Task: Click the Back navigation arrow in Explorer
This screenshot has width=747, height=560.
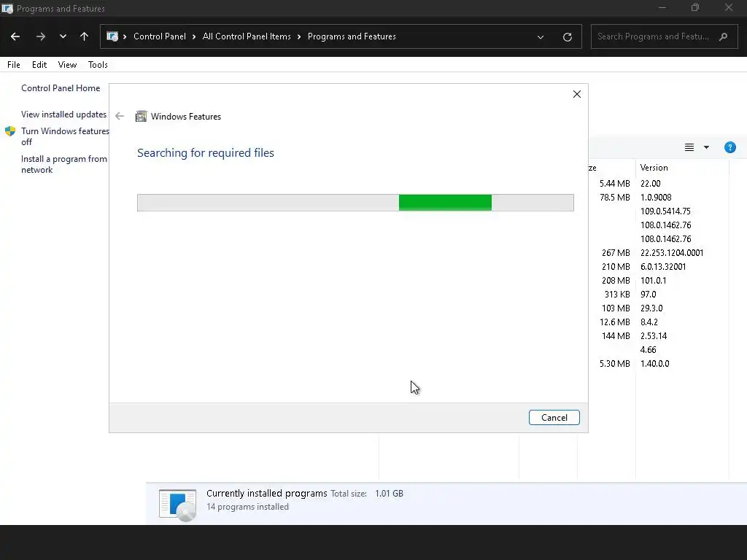Action: pos(15,36)
